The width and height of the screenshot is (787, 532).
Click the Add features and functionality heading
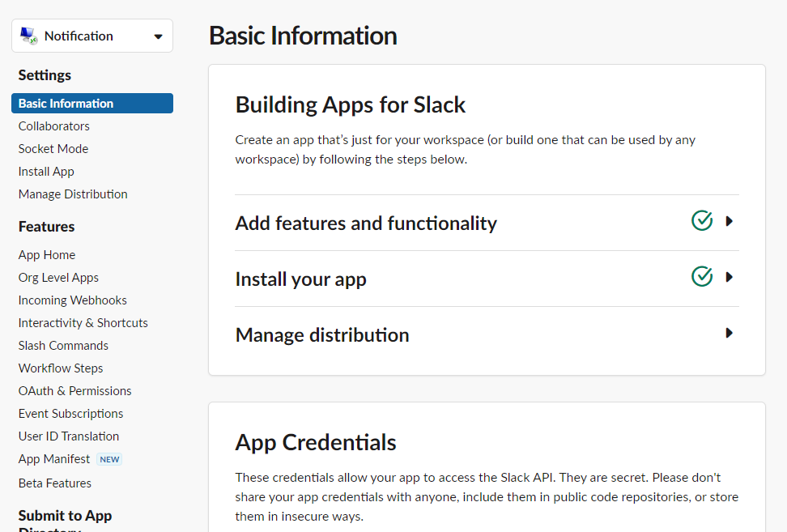366,223
